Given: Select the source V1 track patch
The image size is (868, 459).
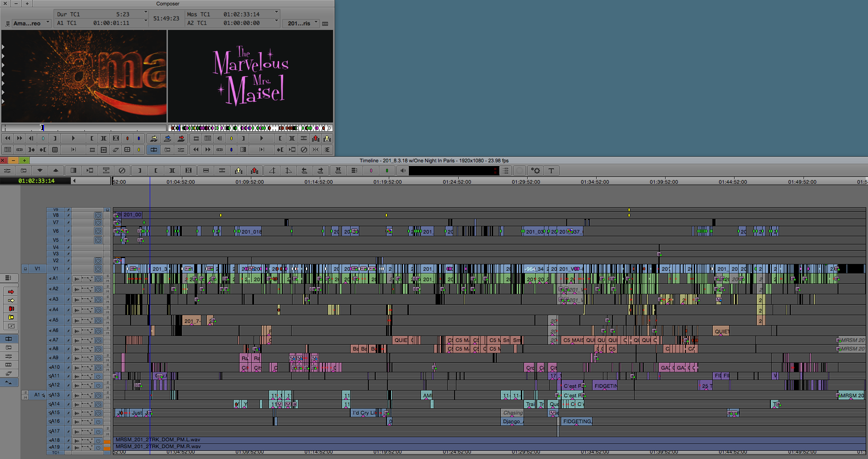Looking at the screenshot, I should tap(38, 269).
